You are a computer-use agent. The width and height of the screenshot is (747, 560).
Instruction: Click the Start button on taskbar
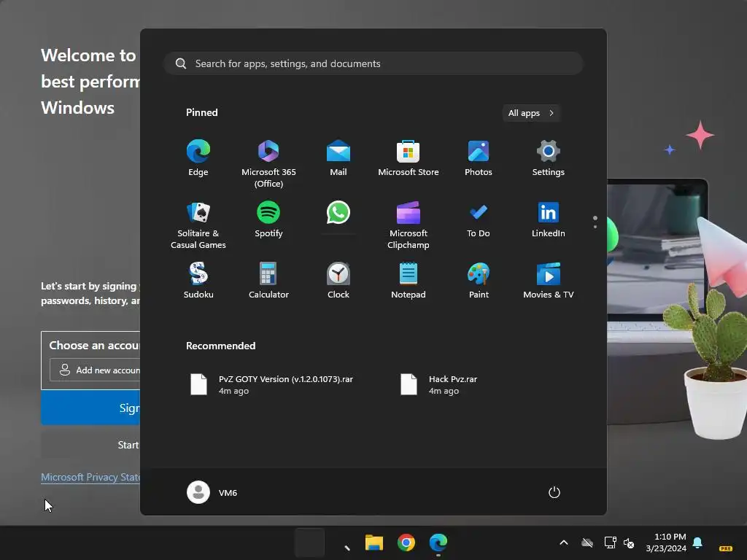tap(309, 542)
